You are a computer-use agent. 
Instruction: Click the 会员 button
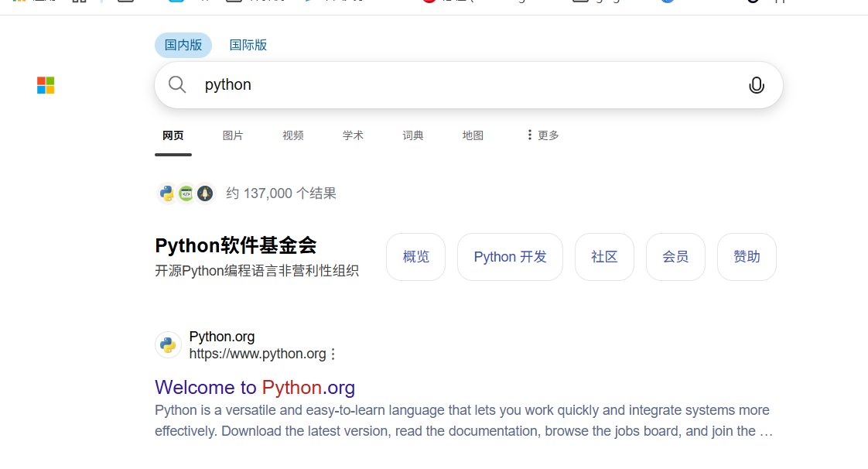(675, 257)
